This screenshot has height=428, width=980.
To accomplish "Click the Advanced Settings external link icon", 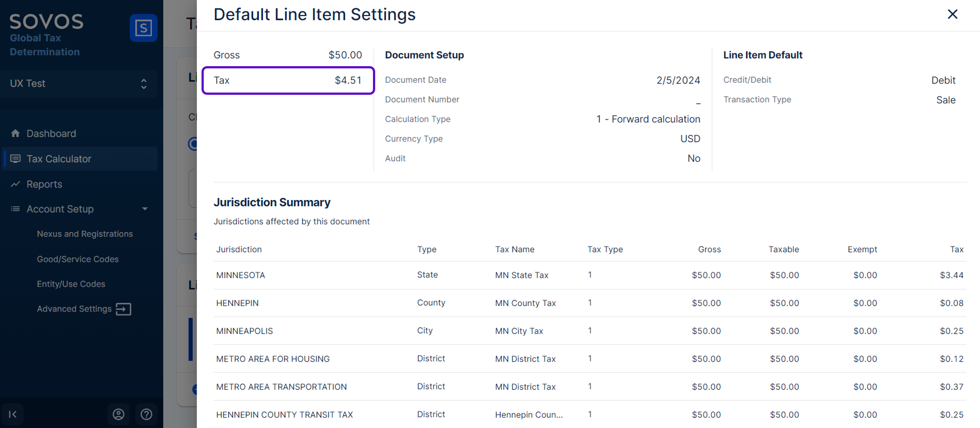I will coord(123,309).
